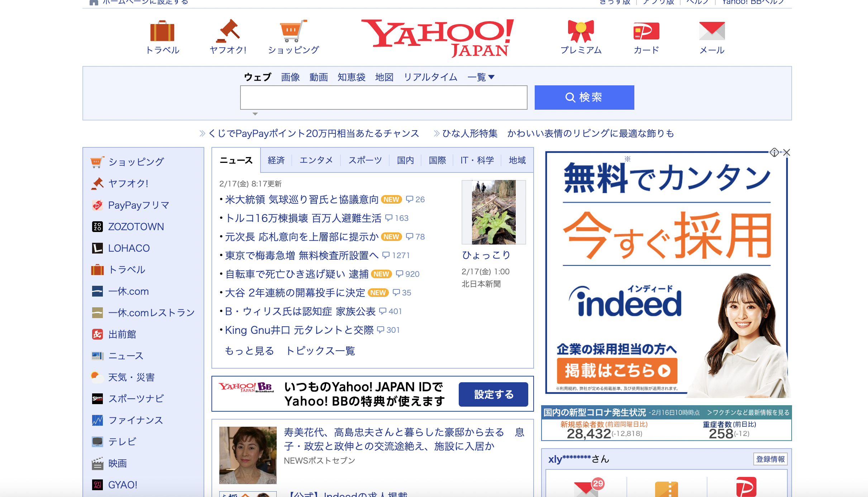Screen dimensions: 868x497
Task: Open sidebar ヤフオク! gavel icon
Action: point(97,184)
